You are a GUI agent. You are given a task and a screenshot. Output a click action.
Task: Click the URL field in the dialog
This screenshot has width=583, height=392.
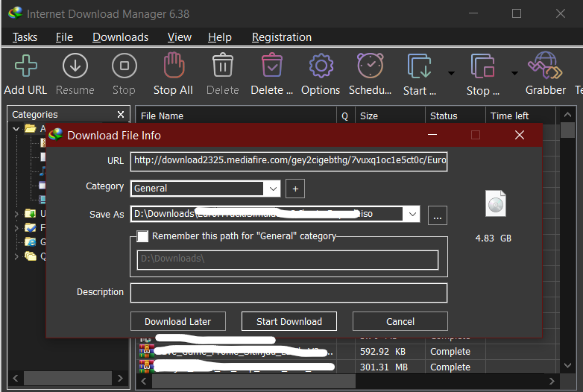289,161
